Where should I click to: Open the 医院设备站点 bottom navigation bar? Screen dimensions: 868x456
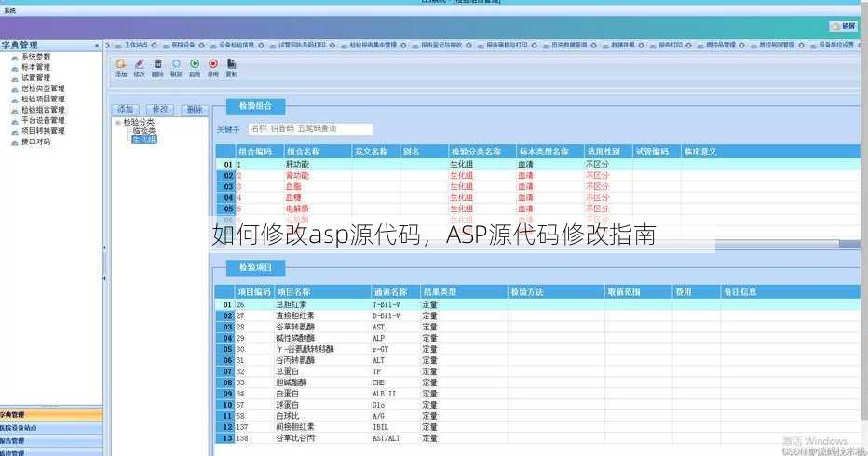(51, 428)
